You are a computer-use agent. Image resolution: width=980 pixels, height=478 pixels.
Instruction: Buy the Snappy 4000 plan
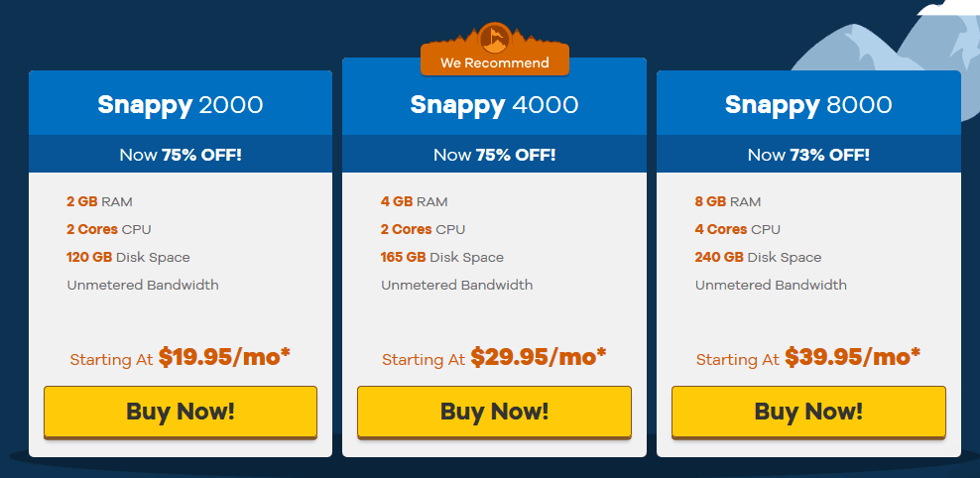[x=494, y=412]
